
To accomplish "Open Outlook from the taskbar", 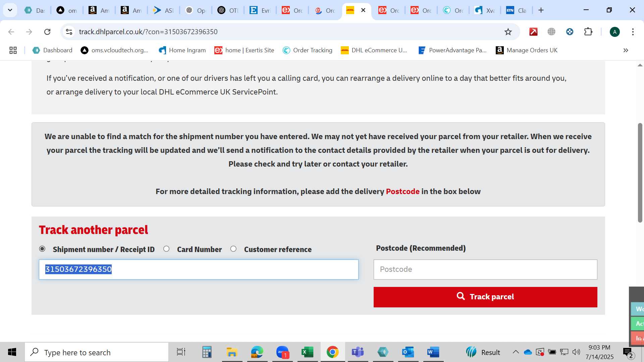I will point(408,352).
